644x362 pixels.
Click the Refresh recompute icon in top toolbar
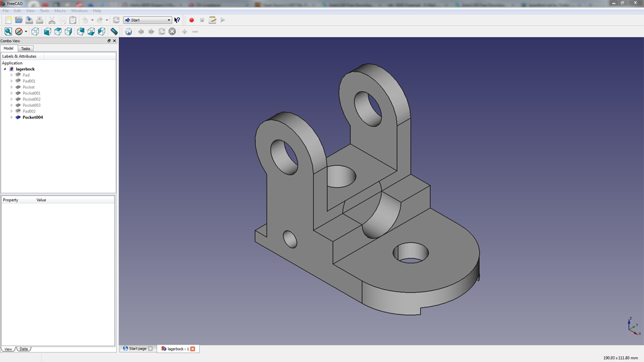point(116,20)
